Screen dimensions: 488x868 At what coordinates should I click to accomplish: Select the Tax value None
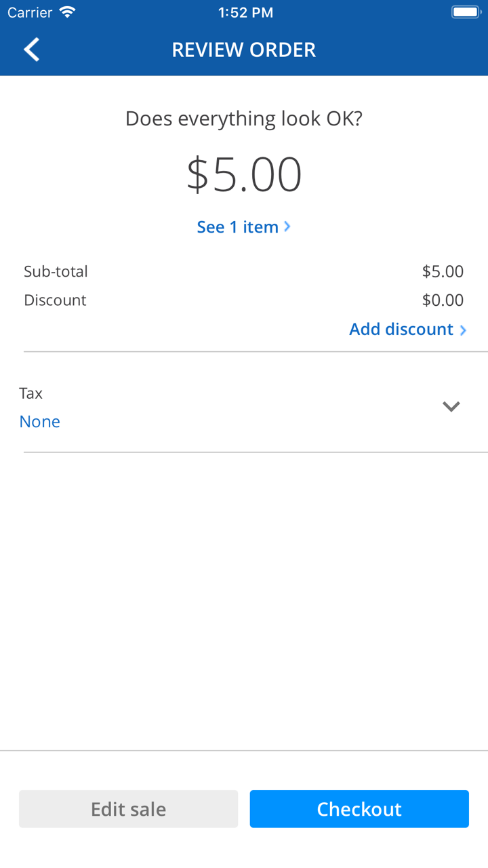point(40,422)
